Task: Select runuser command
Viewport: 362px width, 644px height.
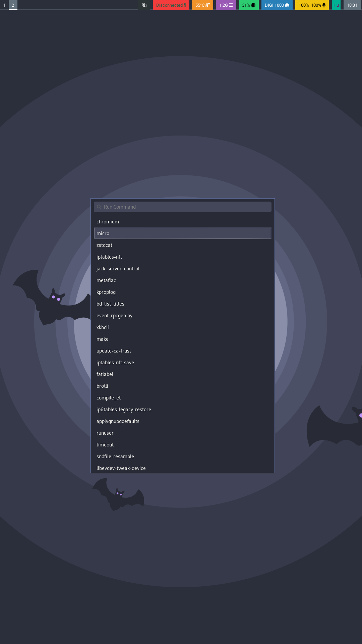Action: coord(183,433)
